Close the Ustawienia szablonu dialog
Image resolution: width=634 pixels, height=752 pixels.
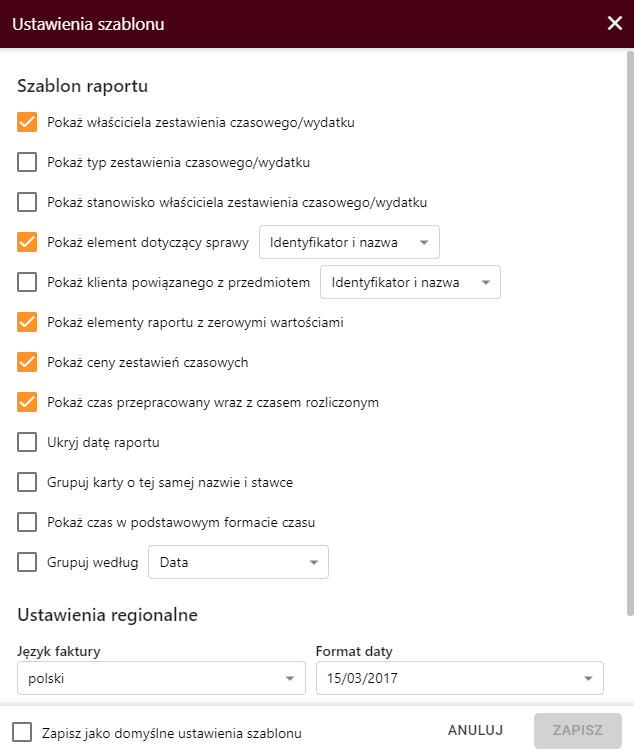[614, 23]
